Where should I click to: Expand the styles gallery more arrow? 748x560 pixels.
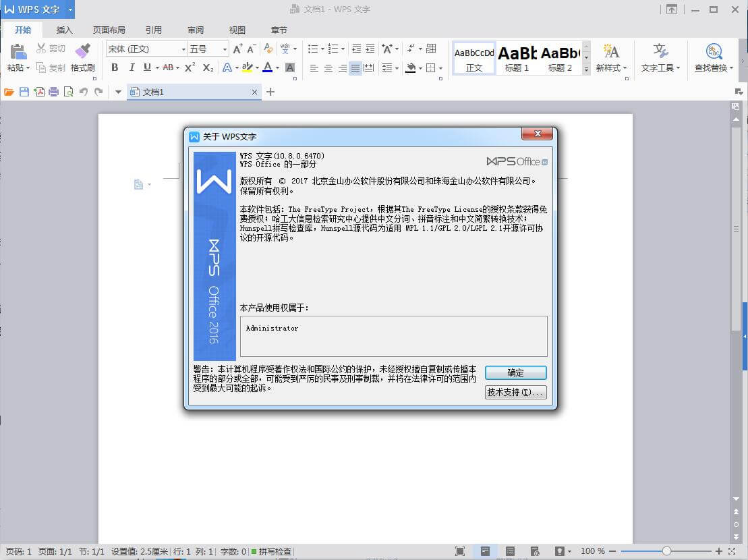(x=586, y=69)
